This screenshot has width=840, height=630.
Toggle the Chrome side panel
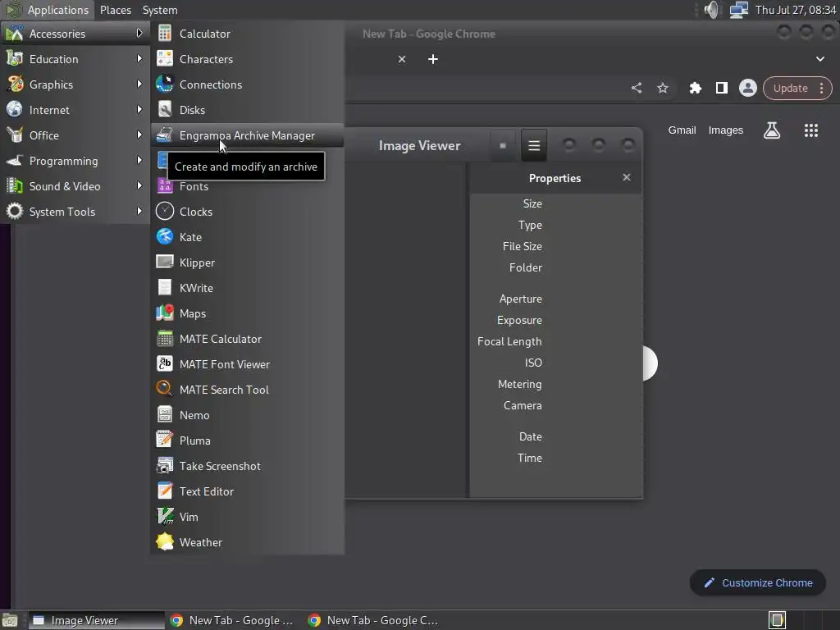722,88
